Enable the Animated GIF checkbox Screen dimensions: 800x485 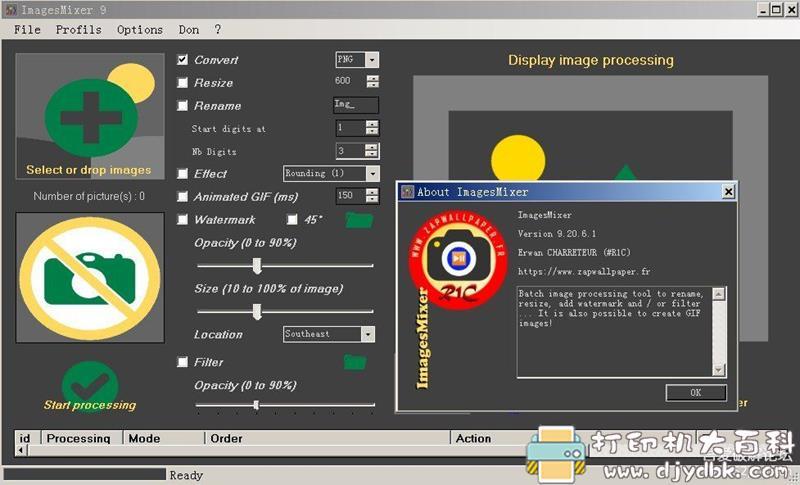coord(182,196)
